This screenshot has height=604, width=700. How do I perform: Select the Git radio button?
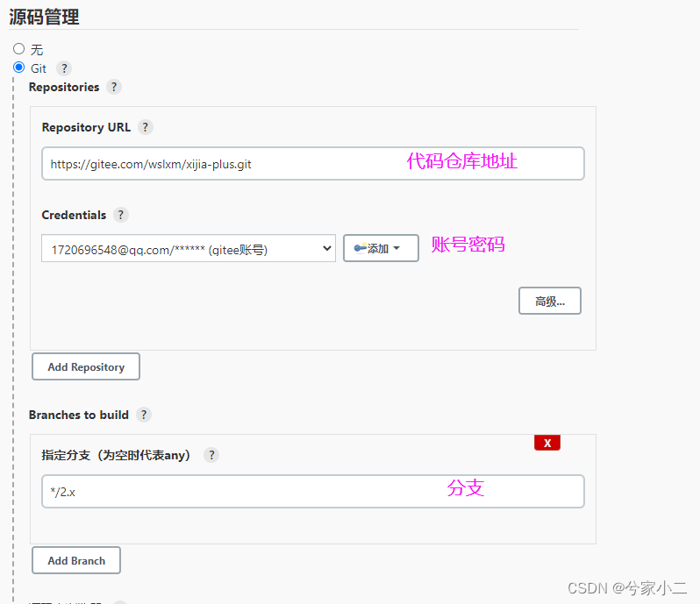(18, 68)
